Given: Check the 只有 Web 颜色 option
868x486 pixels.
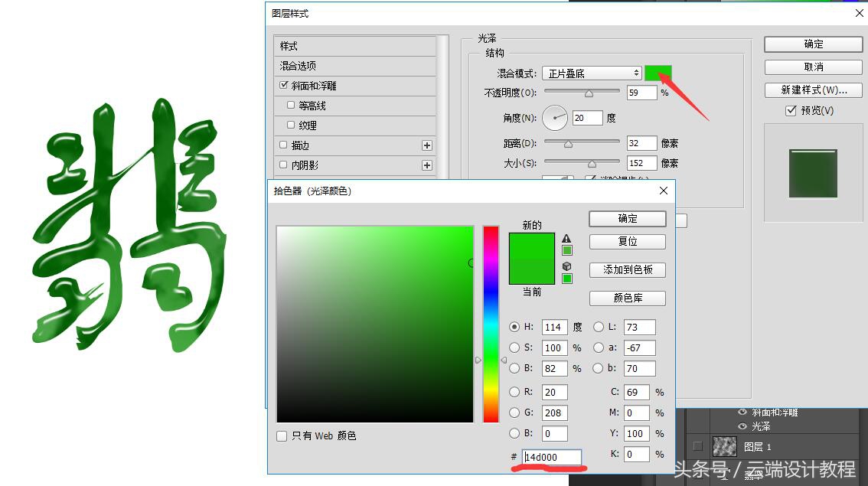Looking at the screenshot, I should (x=281, y=435).
